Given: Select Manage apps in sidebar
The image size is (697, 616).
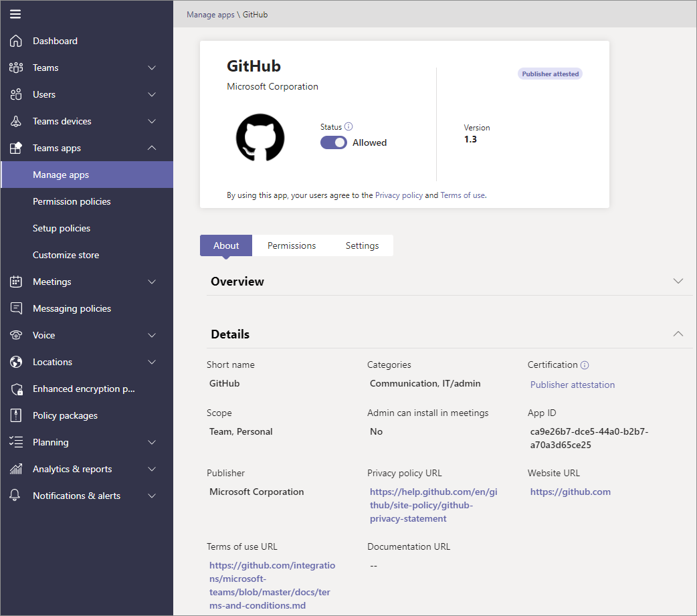Looking at the screenshot, I should point(87,175).
